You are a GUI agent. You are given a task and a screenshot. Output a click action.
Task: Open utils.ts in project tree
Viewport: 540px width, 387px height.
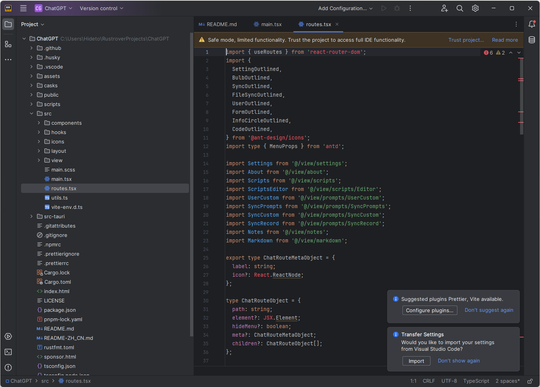click(x=105, y=198)
